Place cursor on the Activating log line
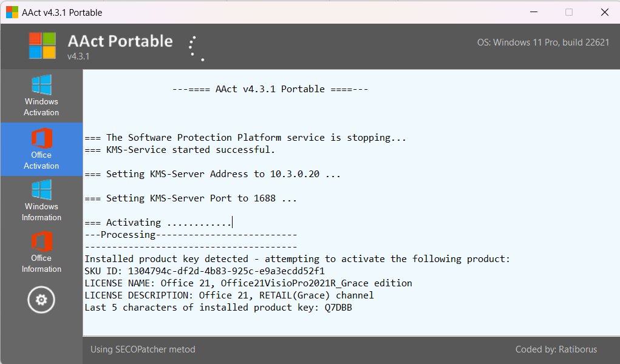620x364 pixels. (158, 223)
